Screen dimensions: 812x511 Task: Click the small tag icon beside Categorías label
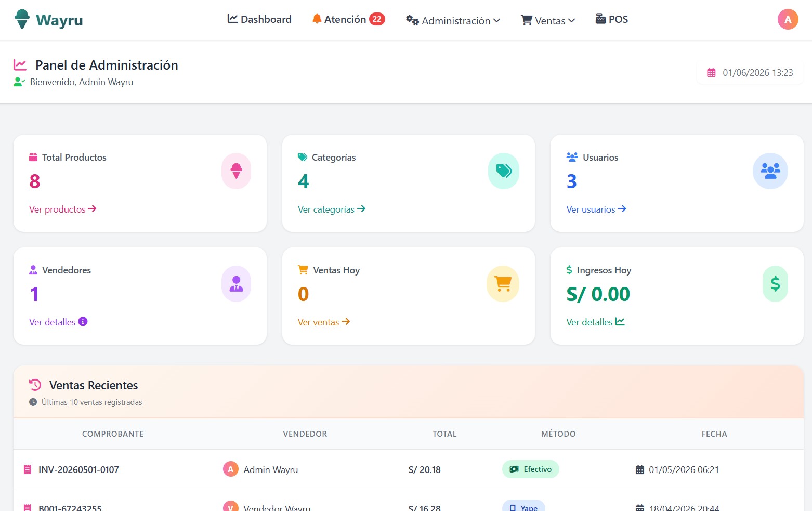coord(303,157)
